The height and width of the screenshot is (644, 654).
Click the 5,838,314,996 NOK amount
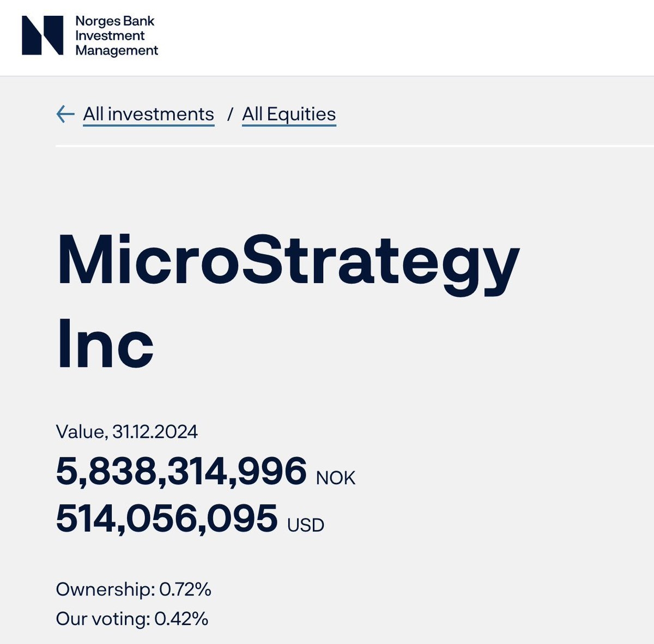(x=181, y=471)
